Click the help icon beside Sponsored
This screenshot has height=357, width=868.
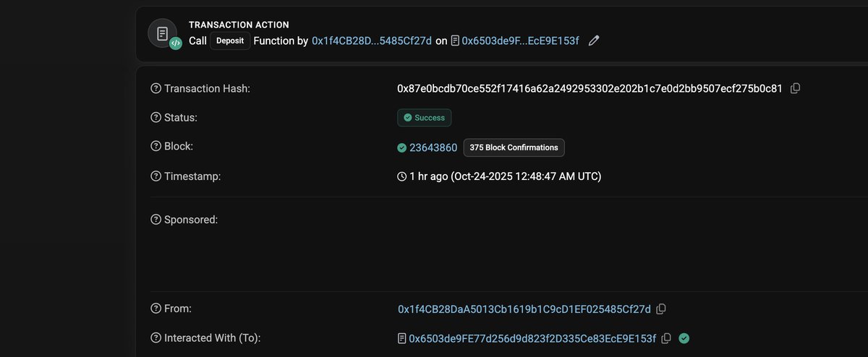coord(156,219)
